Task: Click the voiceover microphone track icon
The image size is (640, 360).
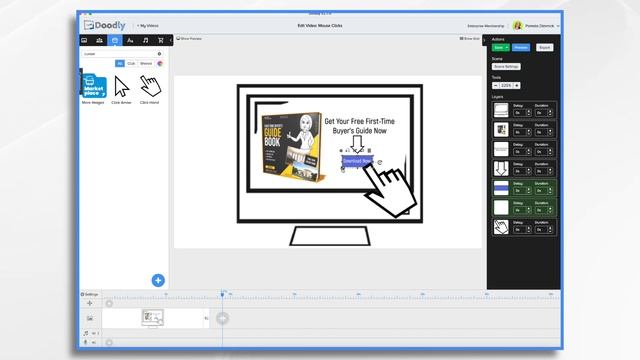Action: tap(86, 342)
